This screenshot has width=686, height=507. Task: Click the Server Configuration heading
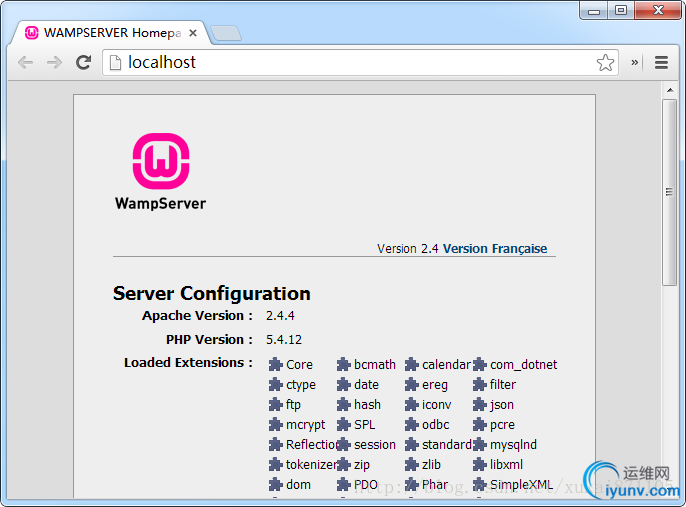point(212,293)
